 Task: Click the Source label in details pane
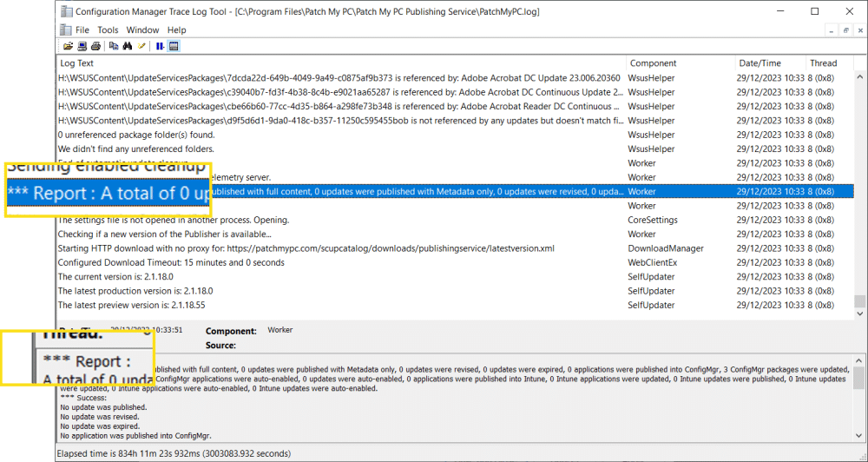[x=220, y=346]
